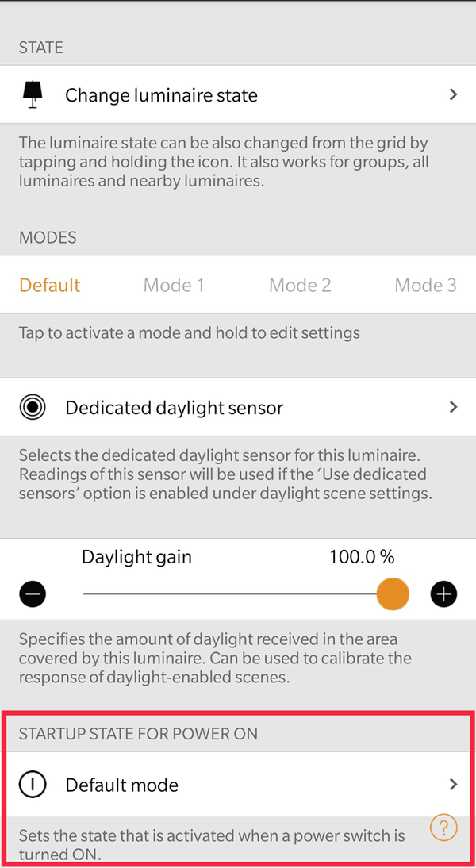Expand the Dedicated daylight sensor chevron

(453, 407)
